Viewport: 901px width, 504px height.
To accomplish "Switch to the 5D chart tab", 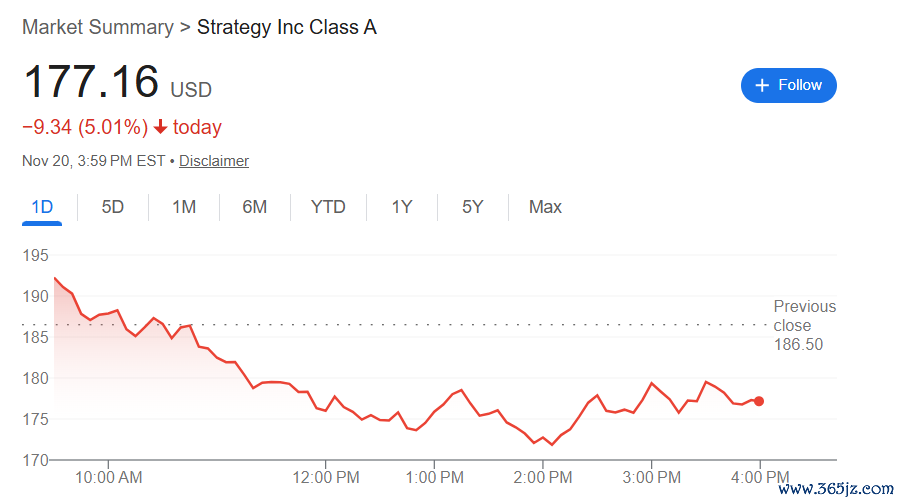I will [x=113, y=207].
